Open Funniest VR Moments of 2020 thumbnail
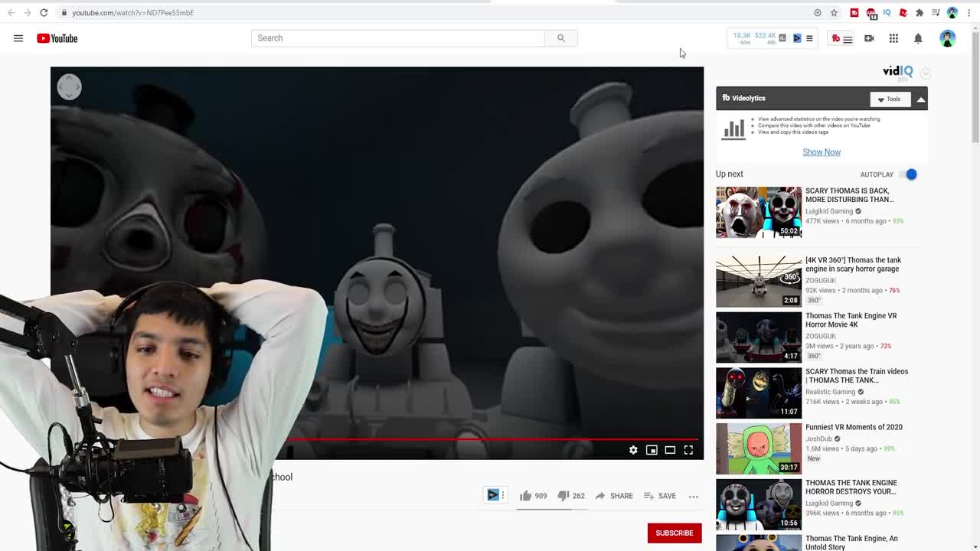The height and width of the screenshot is (551, 980). point(759,448)
